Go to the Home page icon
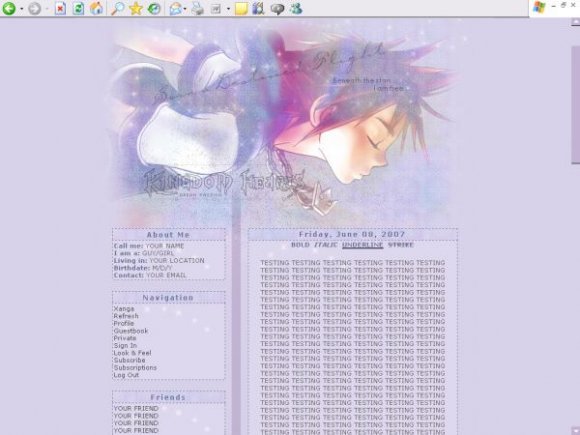Image resolution: width=580 pixels, height=435 pixels. coord(97,8)
